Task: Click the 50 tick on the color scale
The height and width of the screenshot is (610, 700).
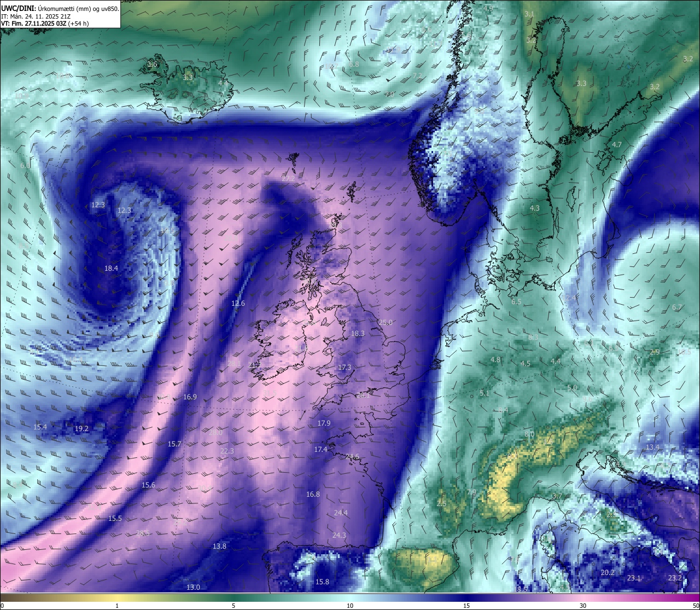Action: pos(696,605)
